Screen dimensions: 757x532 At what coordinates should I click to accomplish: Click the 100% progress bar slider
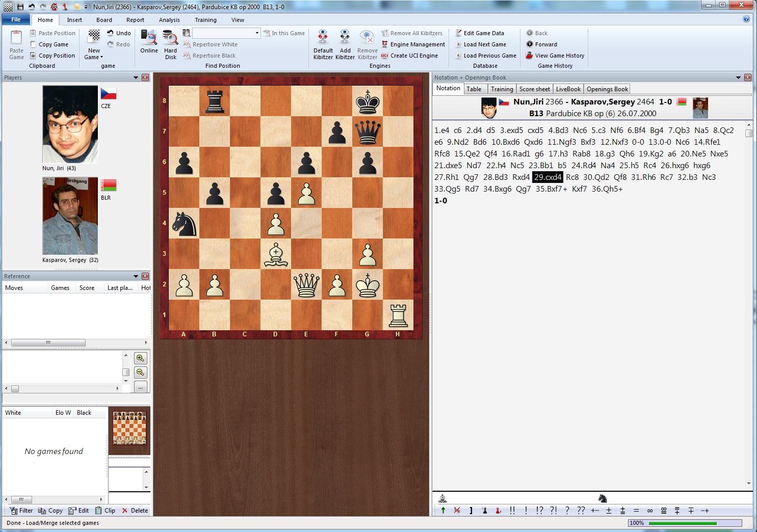(682, 523)
